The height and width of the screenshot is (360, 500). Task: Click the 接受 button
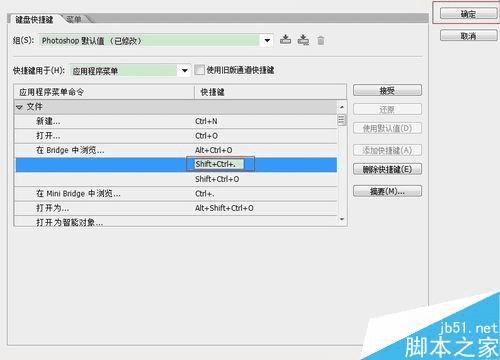tap(387, 90)
